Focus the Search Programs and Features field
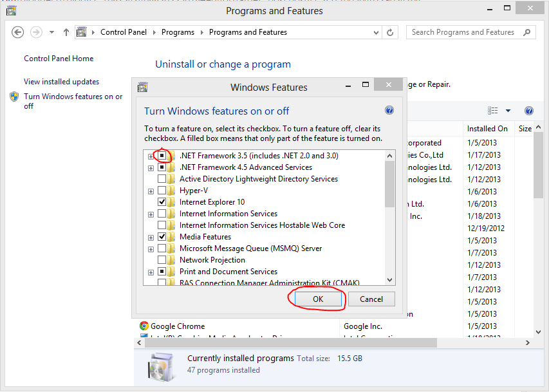The height and width of the screenshot is (392, 549). click(471, 32)
